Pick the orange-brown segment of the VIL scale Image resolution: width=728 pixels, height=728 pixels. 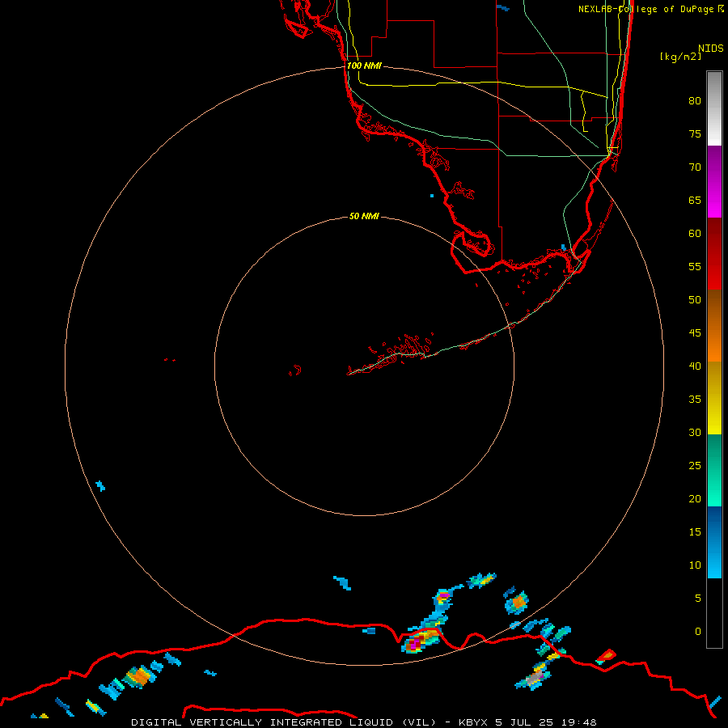[x=714, y=325]
